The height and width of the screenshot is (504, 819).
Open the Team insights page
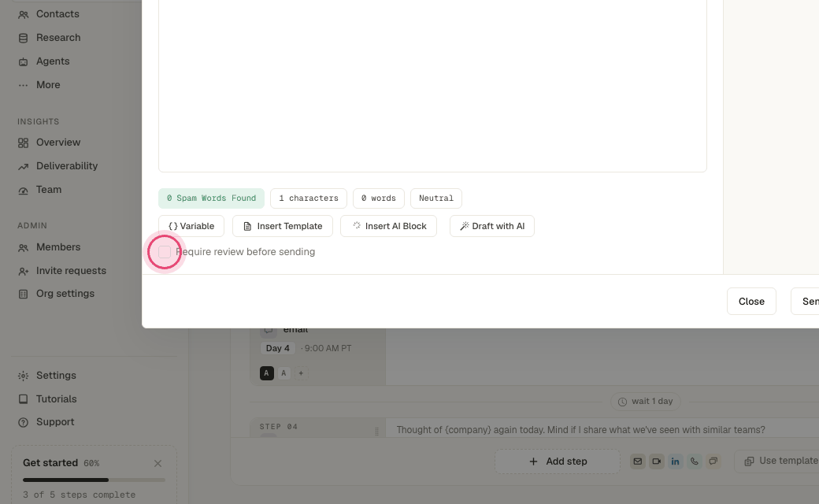click(x=49, y=190)
